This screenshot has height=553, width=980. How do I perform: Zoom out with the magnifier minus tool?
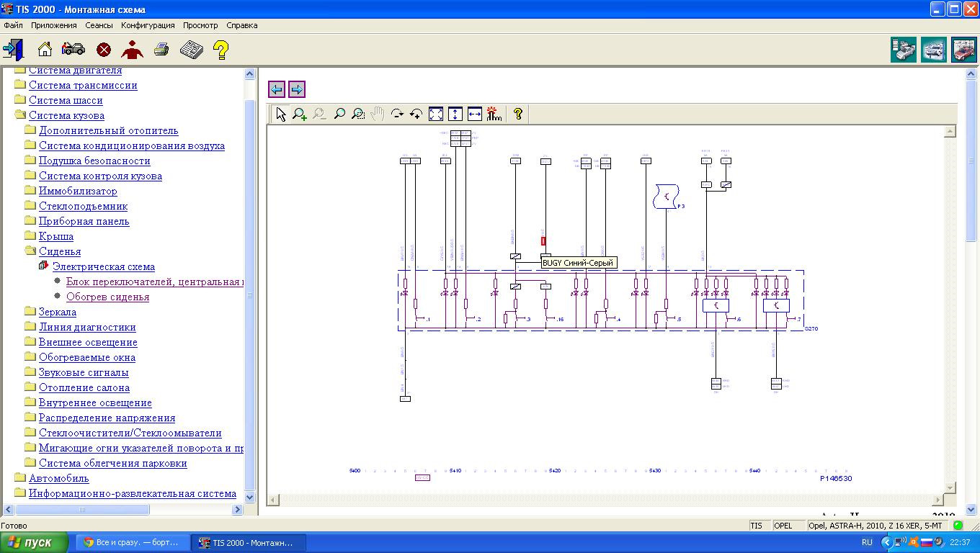(319, 114)
